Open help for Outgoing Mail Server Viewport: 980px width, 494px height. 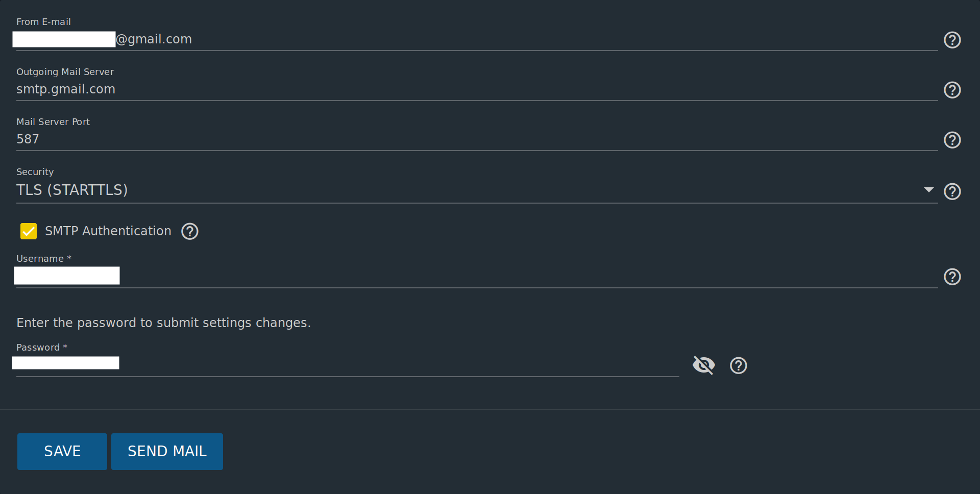[x=952, y=90]
